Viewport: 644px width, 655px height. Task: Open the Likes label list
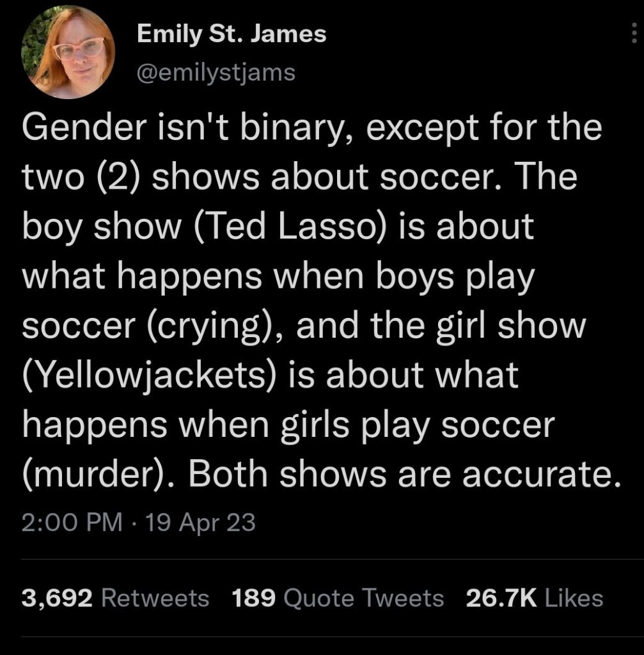574,598
